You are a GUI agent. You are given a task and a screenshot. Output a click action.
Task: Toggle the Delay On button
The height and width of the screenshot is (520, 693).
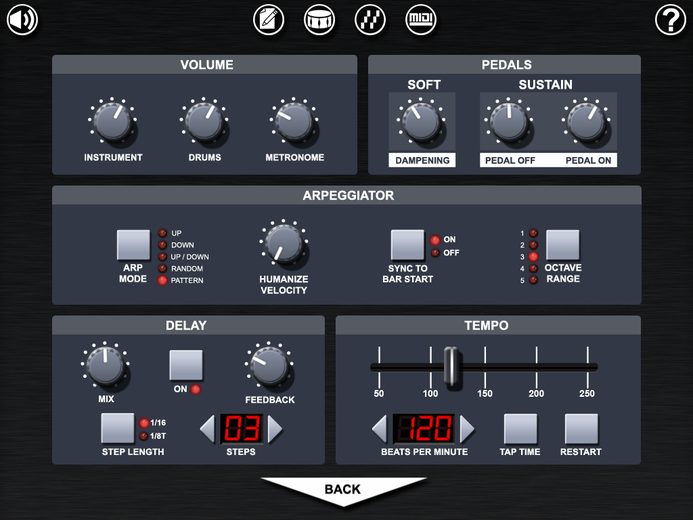click(186, 365)
